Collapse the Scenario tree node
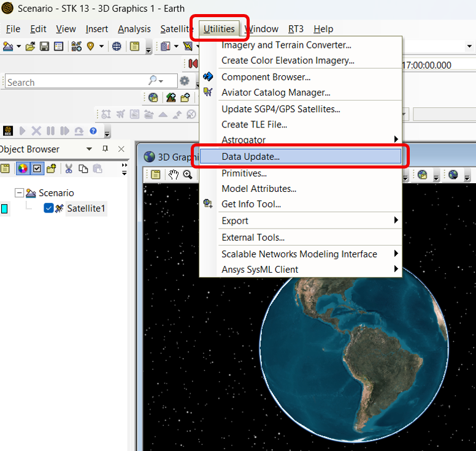Viewport: 476px width, 451px height. 19,193
